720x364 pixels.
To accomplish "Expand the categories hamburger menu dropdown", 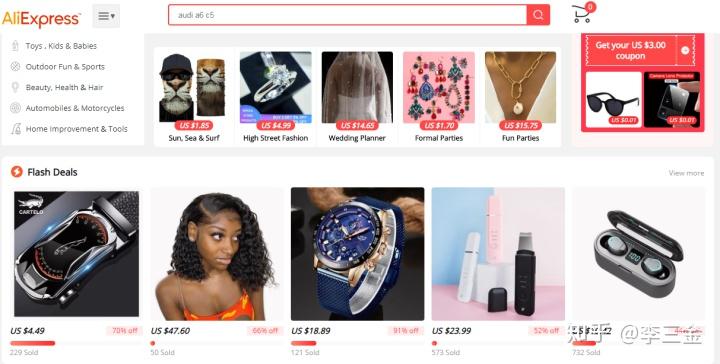I will coord(106,16).
